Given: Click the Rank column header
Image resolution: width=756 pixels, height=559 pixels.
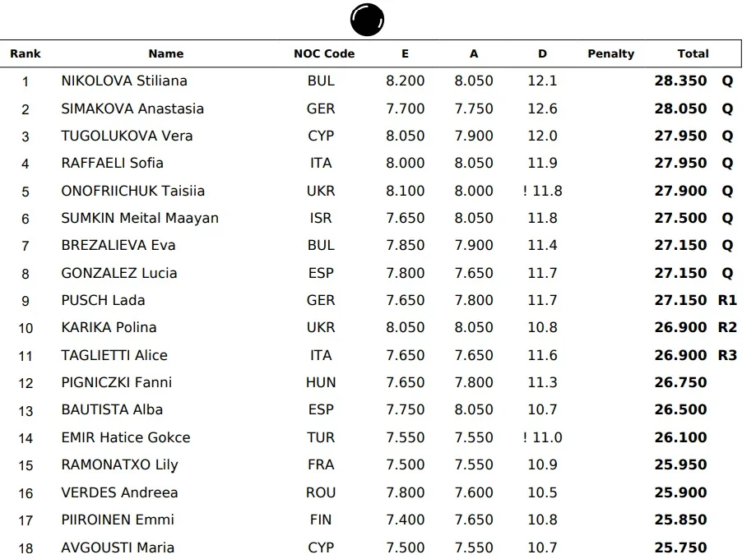Looking at the screenshot, I should pyautogui.click(x=25, y=53).
